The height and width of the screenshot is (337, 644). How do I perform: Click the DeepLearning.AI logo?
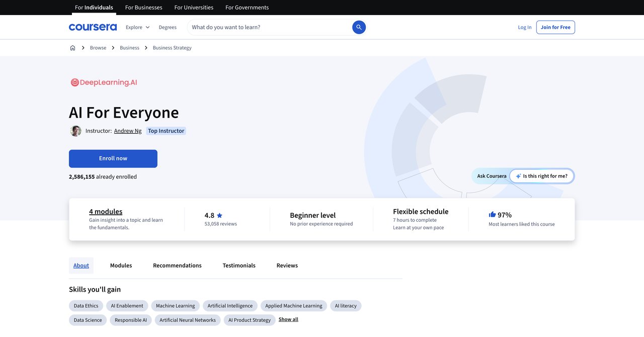pos(104,82)
